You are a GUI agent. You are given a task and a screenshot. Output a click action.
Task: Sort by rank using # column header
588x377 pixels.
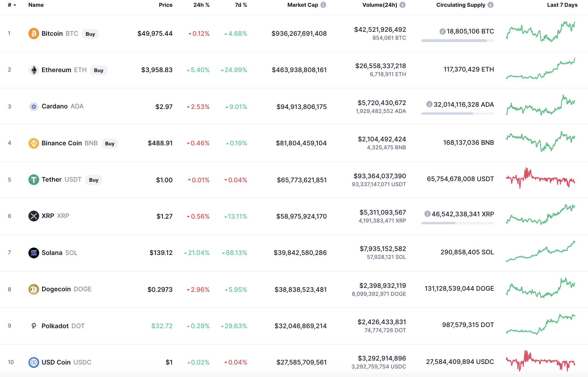click(x=12, y=5)
